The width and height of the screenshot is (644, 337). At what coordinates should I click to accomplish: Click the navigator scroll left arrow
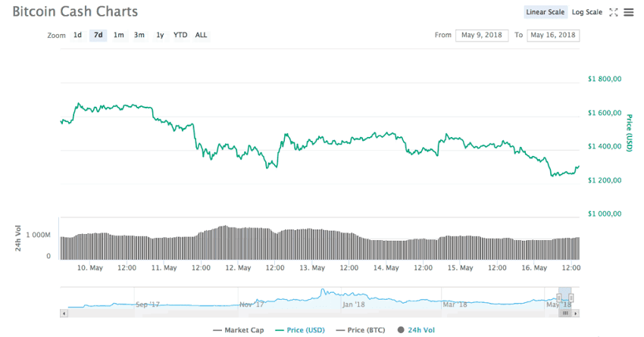click(x=64, y=312)
